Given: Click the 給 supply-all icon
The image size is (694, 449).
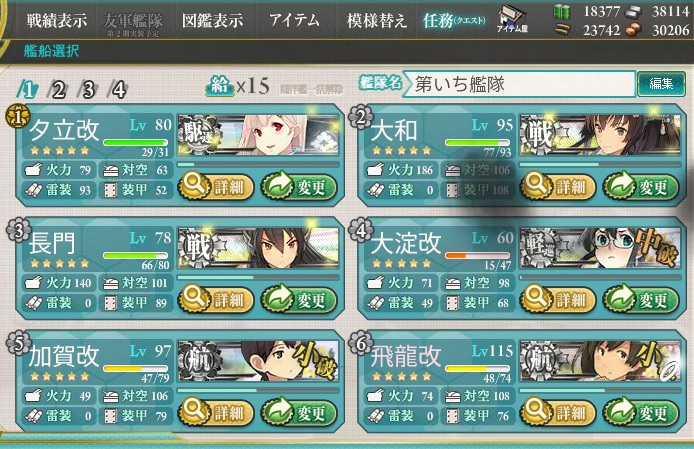Looking at the screenshot, I should [x=220, y=86].
